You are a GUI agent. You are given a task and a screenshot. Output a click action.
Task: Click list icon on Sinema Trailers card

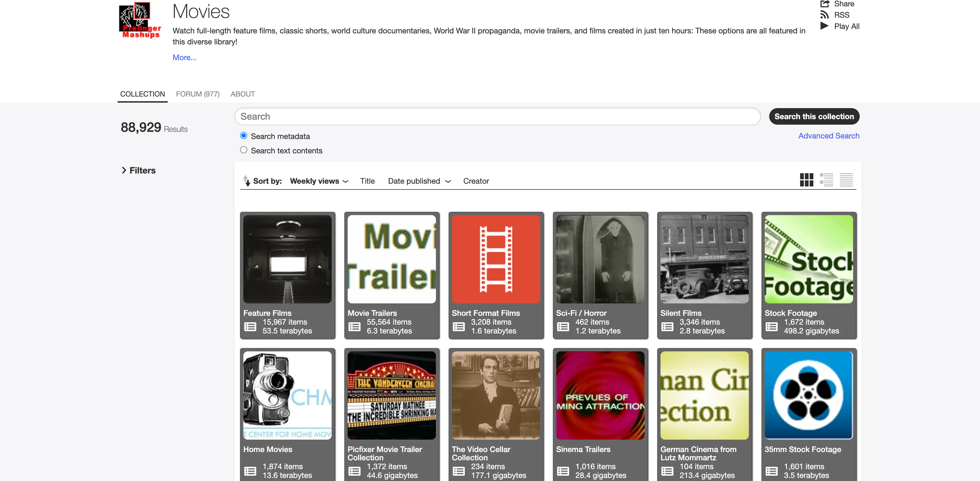(563, 471)
